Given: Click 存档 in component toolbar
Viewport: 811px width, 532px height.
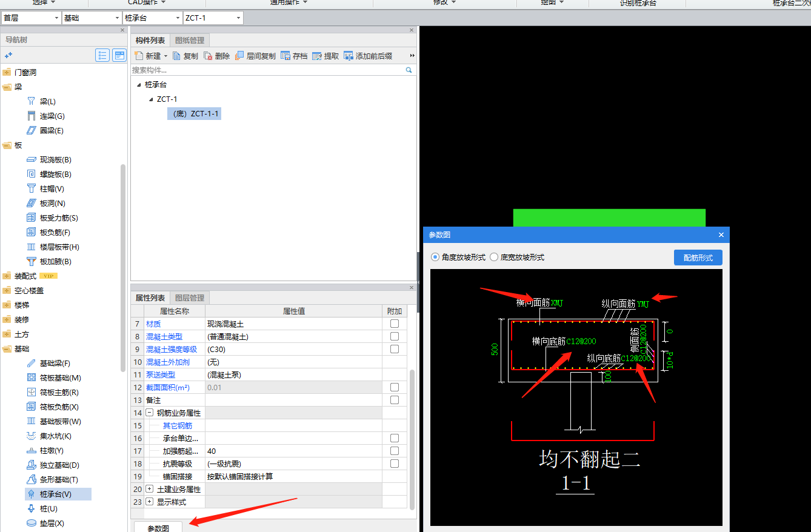Looking at the screenshot, I should 295,56.
